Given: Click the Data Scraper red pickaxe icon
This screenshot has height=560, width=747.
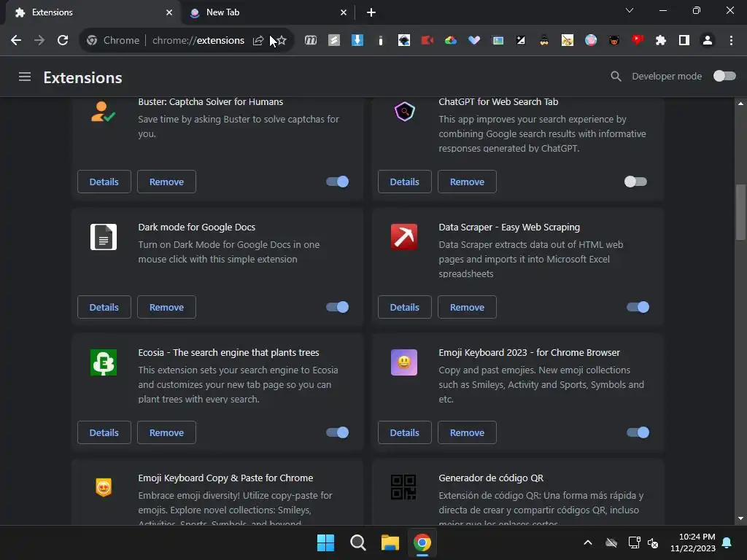Looking at the screenshot, I should pos(404,237).
